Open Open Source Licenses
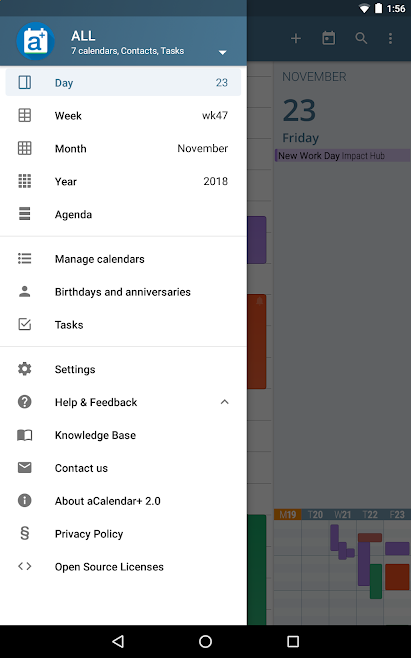The width and height of the screenshot is (411, 658). coord(123,567)
